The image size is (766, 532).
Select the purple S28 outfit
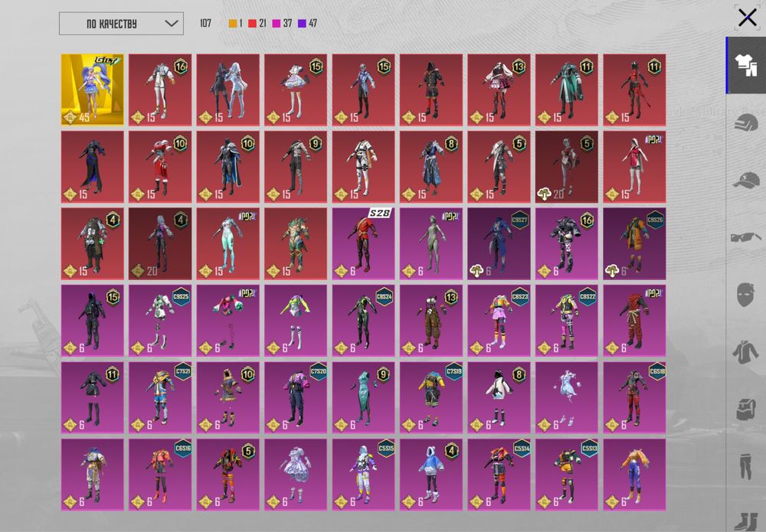(x=363, y=243)
